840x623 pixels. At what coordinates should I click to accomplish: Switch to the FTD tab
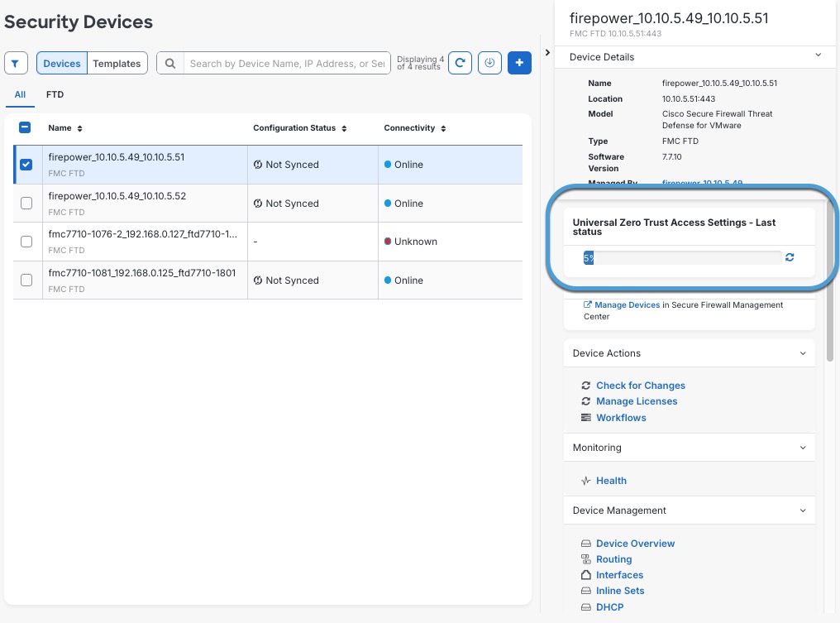pyautogui.click(x=55, y=95)
